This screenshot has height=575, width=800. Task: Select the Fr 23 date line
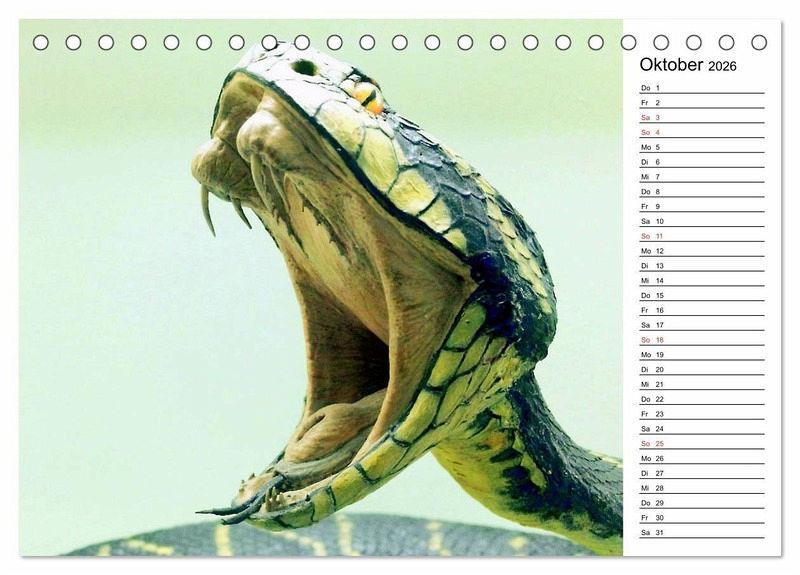[x=702, y=414]
